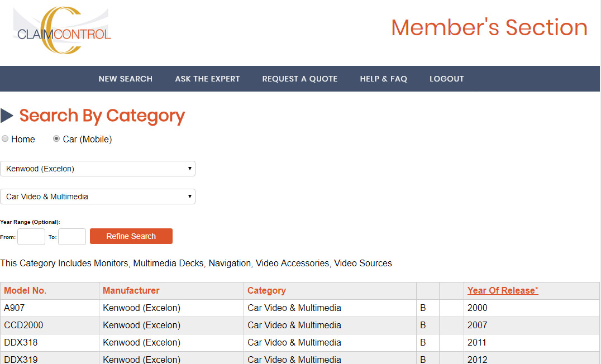Click model number A907
The image size is (601, 364).
14,308
